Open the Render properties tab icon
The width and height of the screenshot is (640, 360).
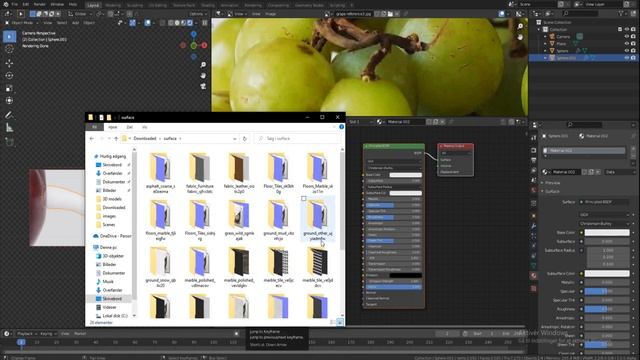pos(534,150)
